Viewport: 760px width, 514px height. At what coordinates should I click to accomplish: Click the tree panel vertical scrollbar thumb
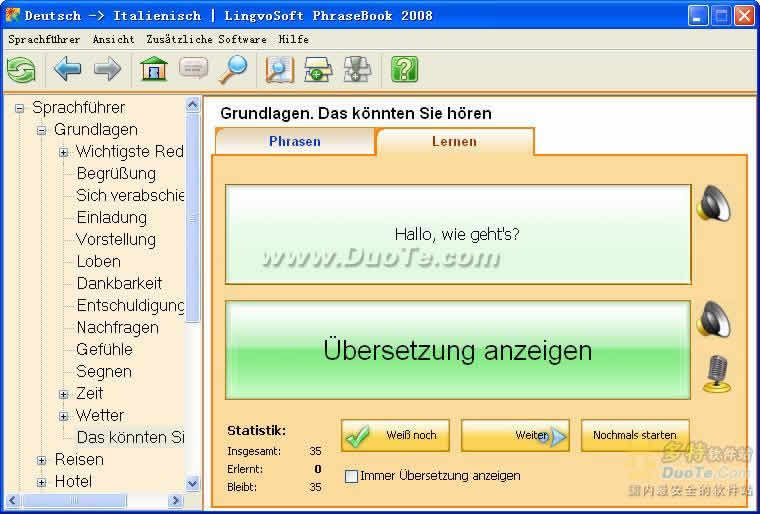(x=193, y=218)
